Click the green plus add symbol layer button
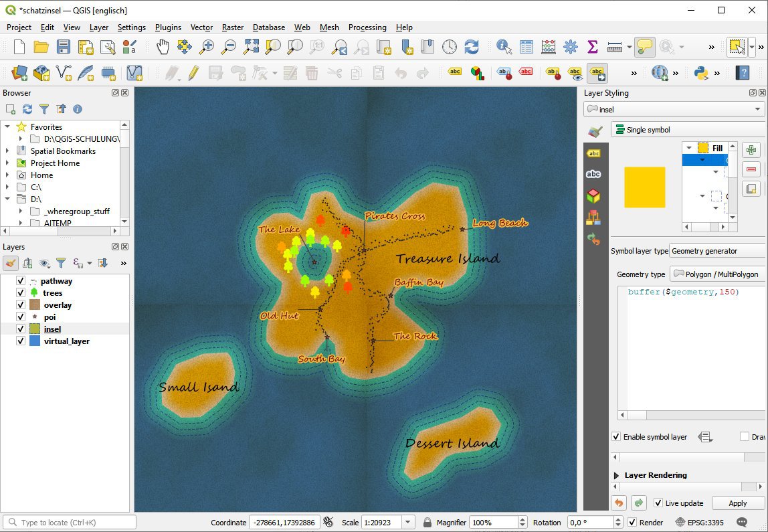768x532 pixels. pyautogui.click(x=751, y=150)
